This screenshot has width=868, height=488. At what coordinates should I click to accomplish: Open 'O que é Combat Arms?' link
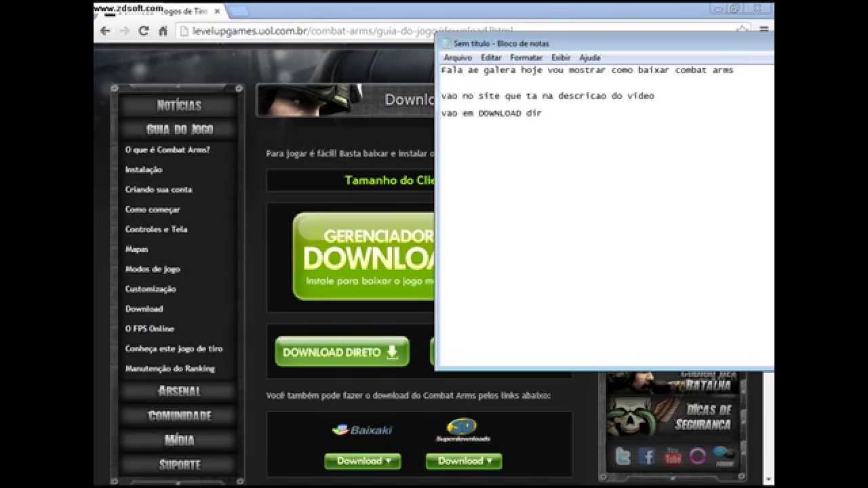click(167, 150)
